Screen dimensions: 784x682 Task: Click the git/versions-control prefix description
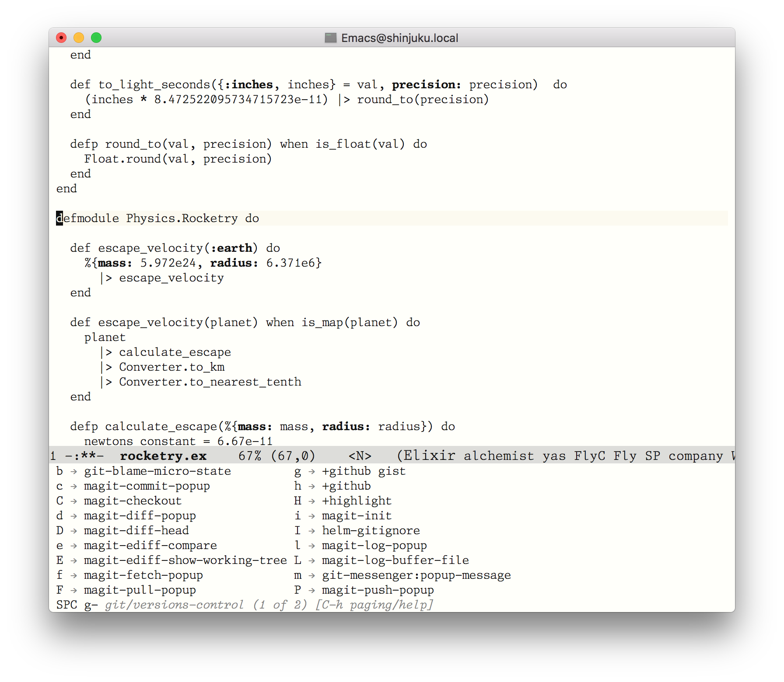tap(174, 605)
